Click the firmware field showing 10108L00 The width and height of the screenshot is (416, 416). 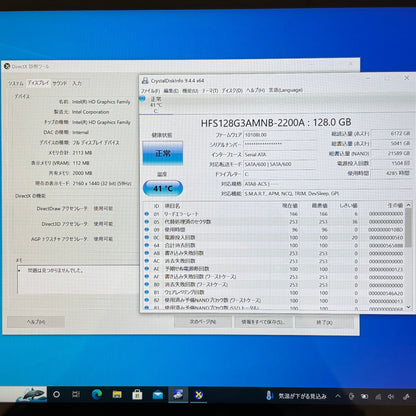click(279, 135)
